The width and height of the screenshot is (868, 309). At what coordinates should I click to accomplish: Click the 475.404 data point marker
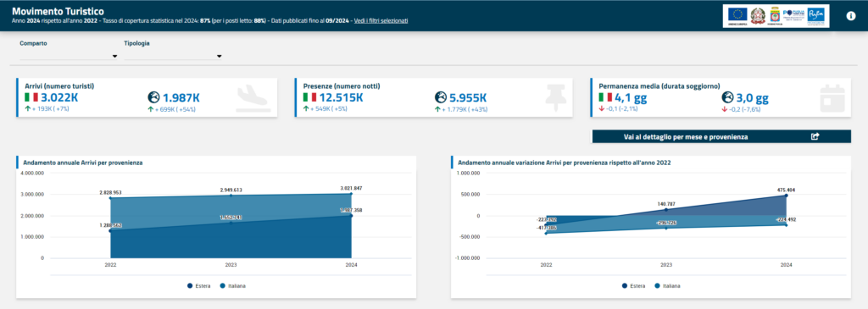[x=786, y=196]
